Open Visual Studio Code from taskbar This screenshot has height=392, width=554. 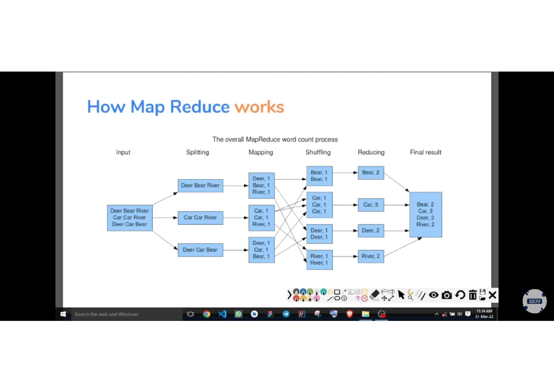point(223,314)
